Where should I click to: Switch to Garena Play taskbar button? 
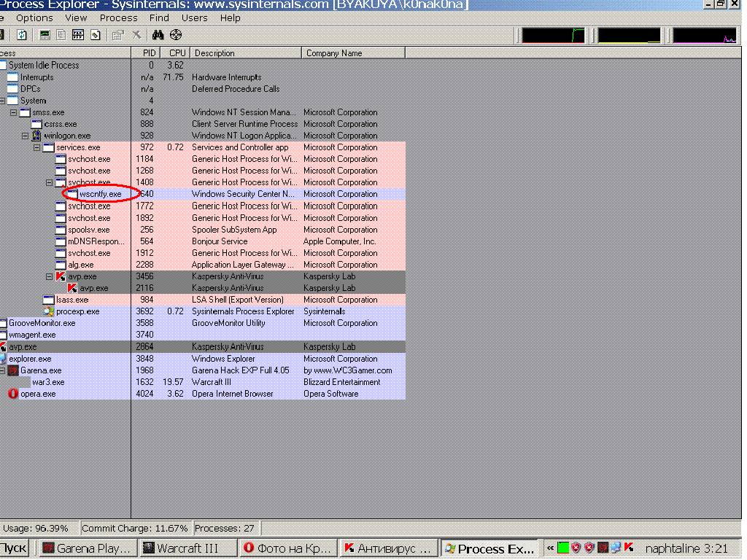[x=88, y=548]
